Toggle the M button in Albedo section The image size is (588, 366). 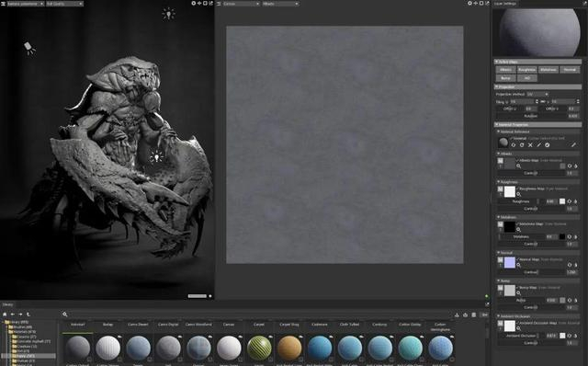coord(500,161)
